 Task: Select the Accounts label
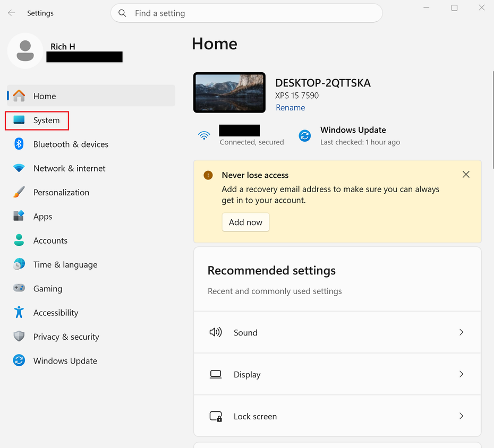pos(50,240)
